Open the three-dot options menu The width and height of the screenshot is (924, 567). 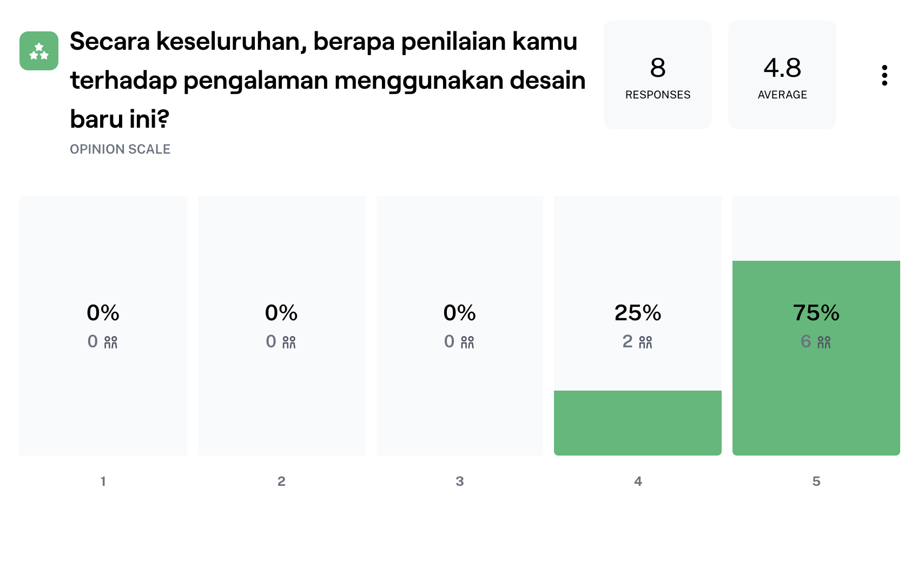click(x=885, y=75)
